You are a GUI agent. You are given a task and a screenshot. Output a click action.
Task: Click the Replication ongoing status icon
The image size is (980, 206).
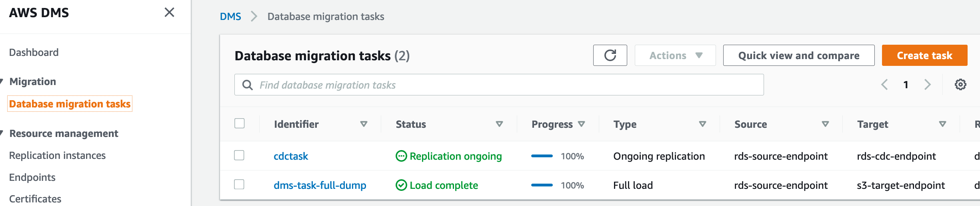[401, 156]
